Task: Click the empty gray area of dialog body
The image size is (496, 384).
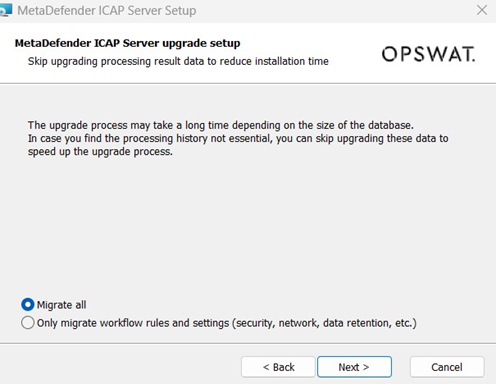Action: 248,227
